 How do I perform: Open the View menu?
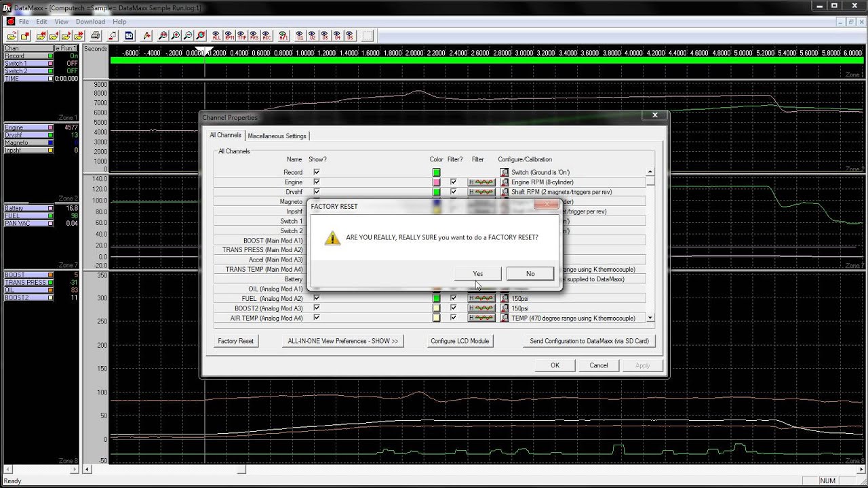click(61, 22)
